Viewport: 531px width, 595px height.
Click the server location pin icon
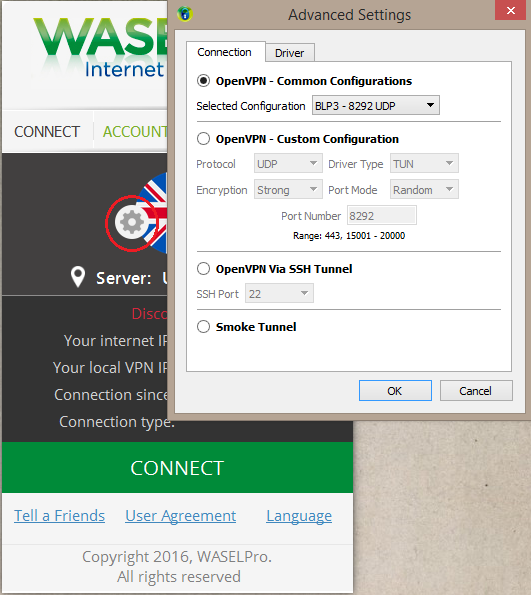tap(78, 277)
